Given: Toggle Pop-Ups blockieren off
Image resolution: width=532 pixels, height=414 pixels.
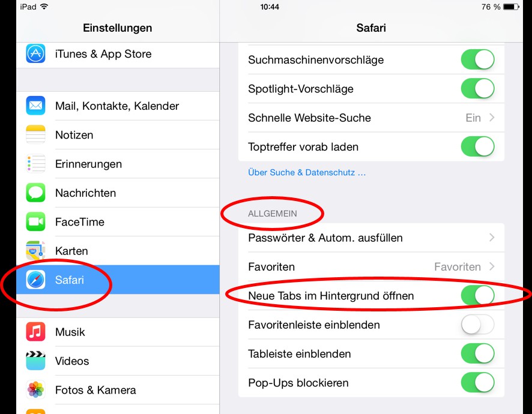Looking at the screenshot, I should click(477, 383).
